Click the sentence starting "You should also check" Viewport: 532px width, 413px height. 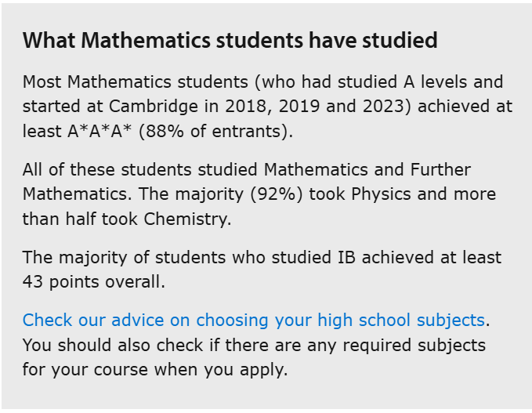254,357
